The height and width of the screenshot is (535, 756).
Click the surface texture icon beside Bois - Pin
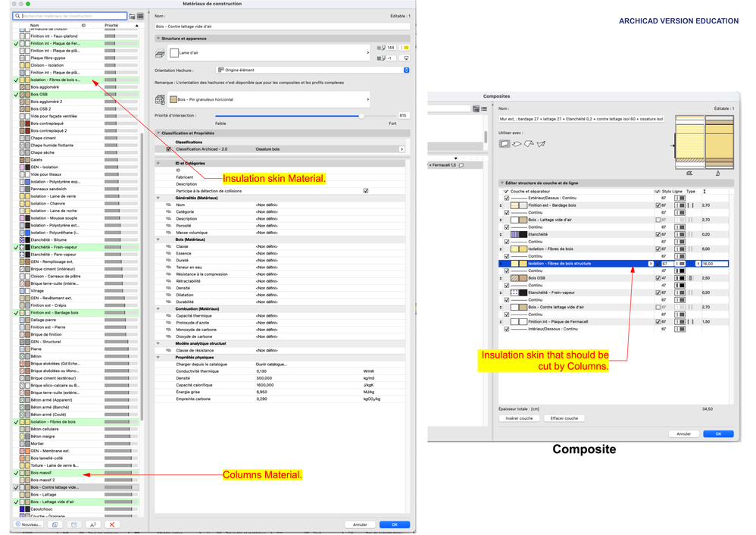coord(160,99)
